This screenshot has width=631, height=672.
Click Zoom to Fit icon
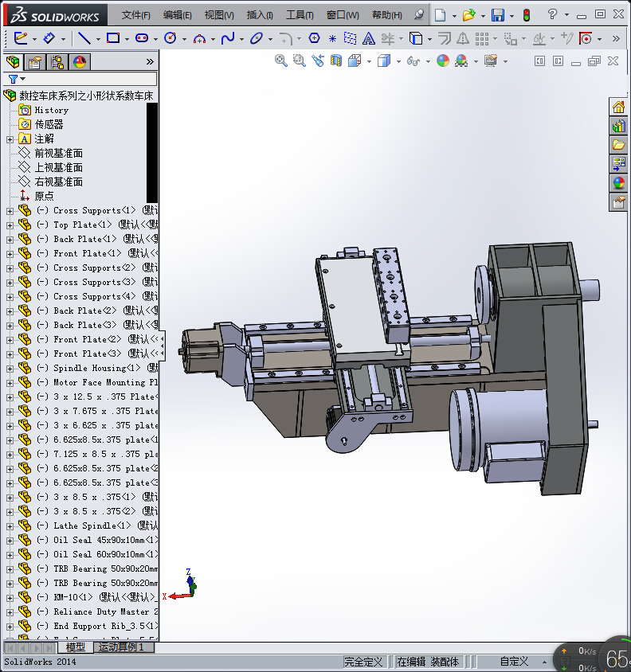click(x=281, y=61)
